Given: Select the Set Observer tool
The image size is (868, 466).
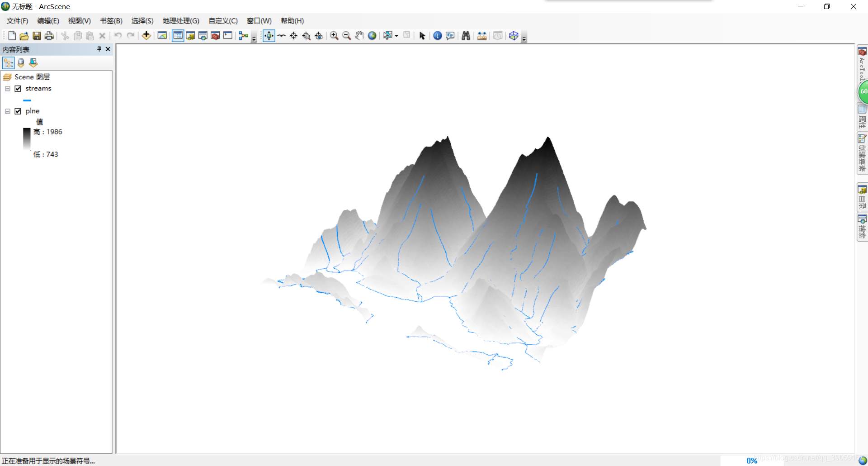Looking at the screenshot, I should tap(319, 36).
